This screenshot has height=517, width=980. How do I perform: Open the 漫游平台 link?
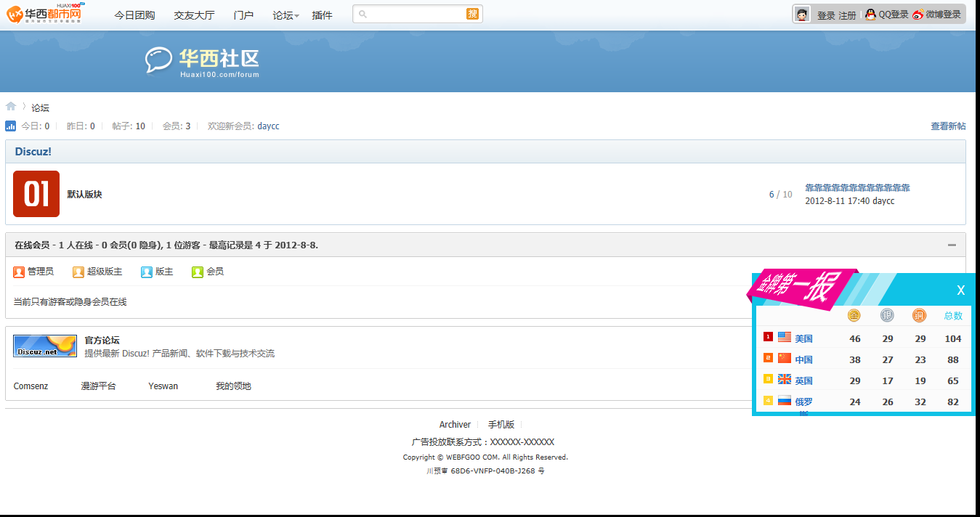tap(98, 386)
